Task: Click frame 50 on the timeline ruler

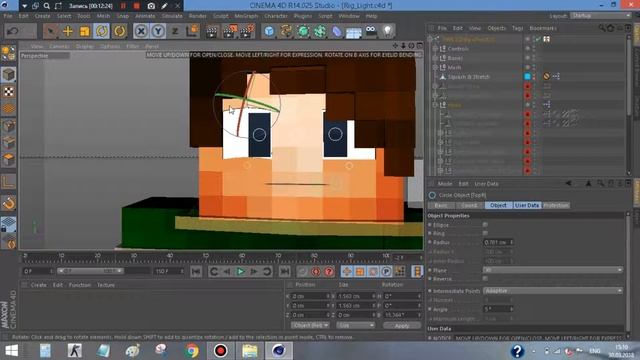Action: 206,256
